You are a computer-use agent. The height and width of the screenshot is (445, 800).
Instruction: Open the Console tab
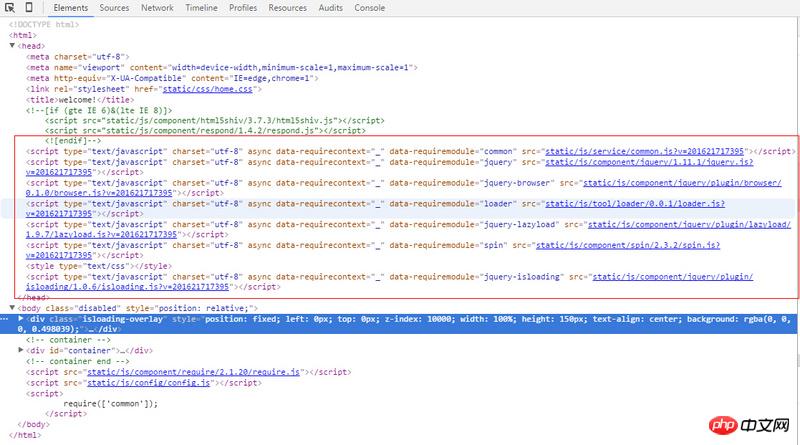point(370,8)
